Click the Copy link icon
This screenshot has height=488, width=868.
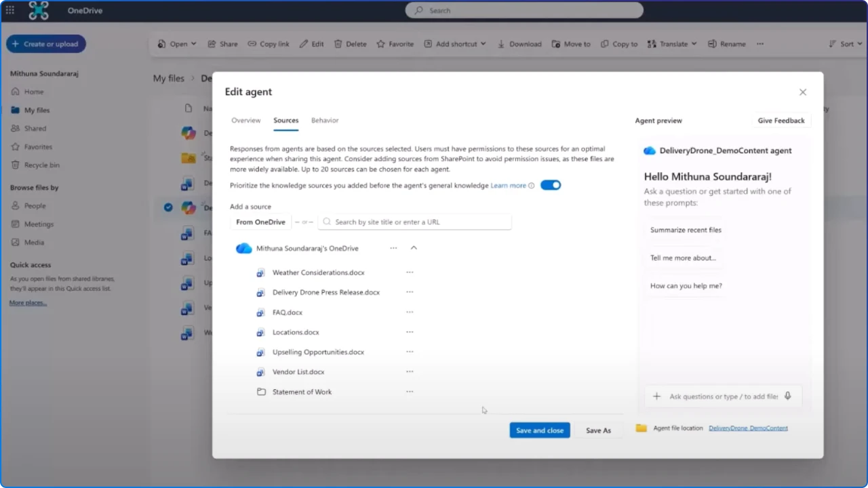click(x=251, y=43)
